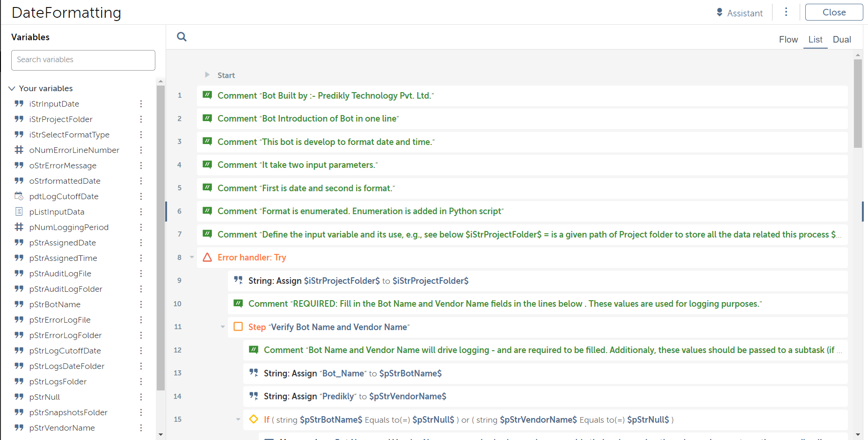Collapse the Error handler Try block

pyautogui.click(x=192, y=257)
